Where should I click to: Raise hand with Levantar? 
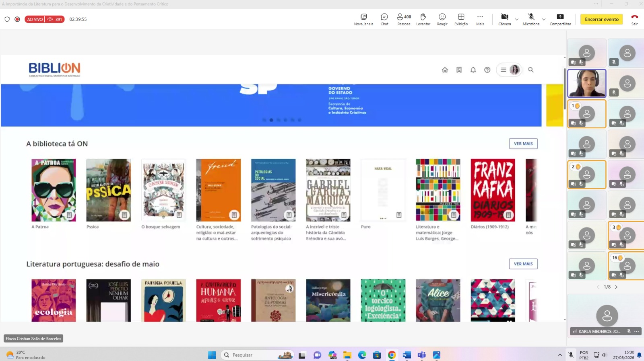423,19
